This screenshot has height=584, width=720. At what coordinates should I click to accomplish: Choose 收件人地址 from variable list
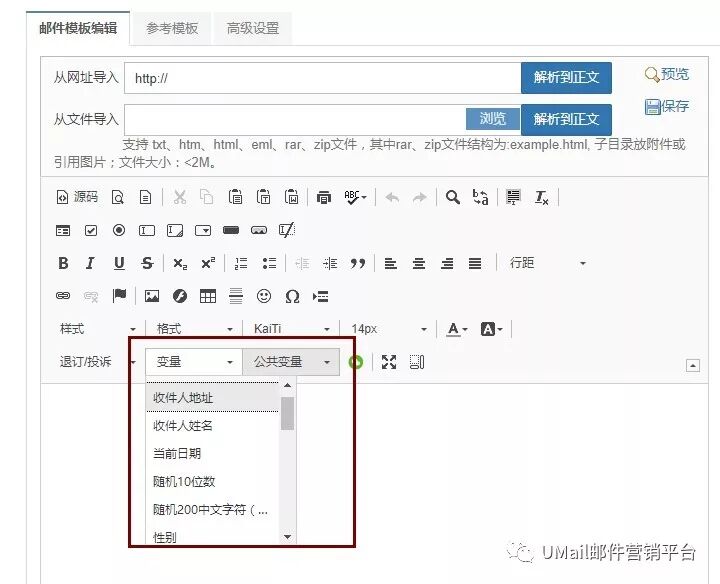point(212,398)
